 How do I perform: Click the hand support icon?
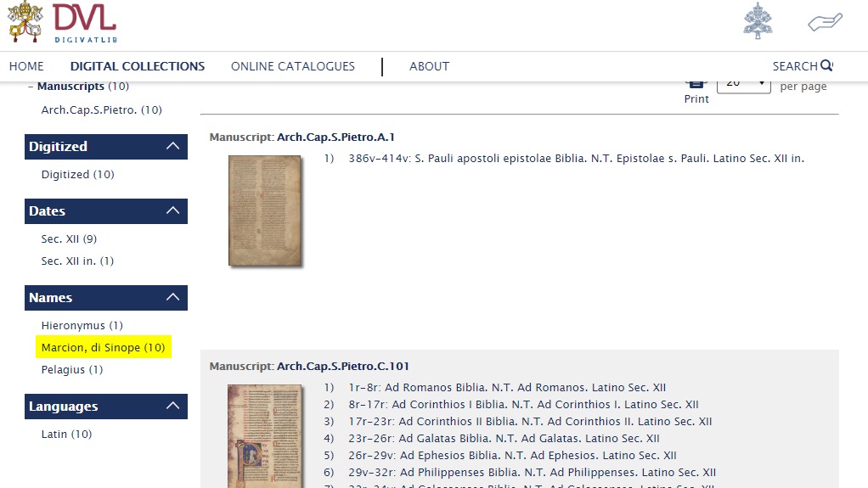(824, 22)
